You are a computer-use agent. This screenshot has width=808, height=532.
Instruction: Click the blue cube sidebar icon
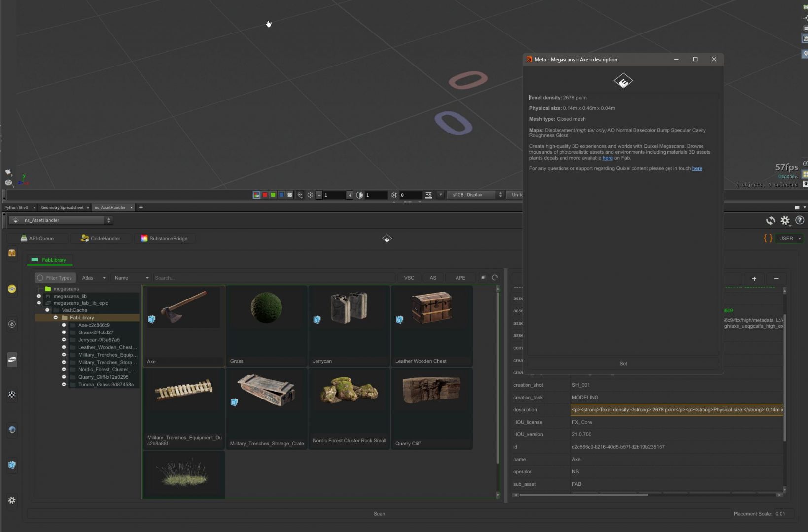coord(12,465)
